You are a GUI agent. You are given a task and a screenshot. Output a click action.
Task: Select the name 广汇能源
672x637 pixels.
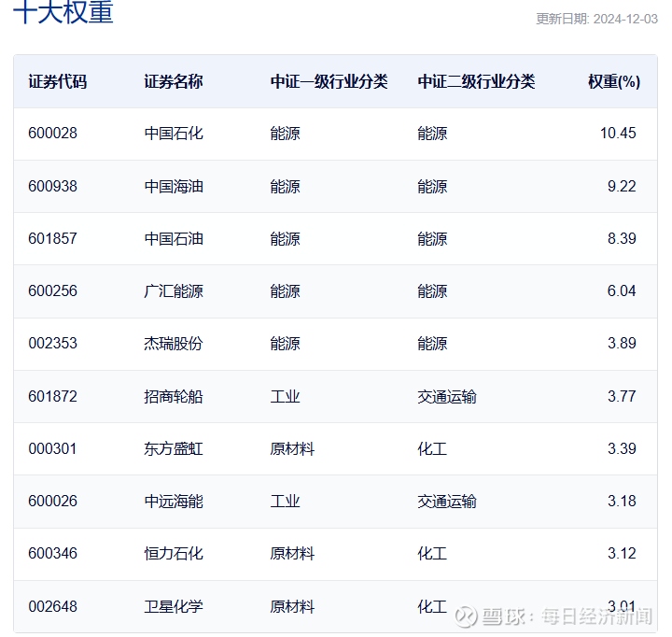pyautogui.click(x=174, y=291)
